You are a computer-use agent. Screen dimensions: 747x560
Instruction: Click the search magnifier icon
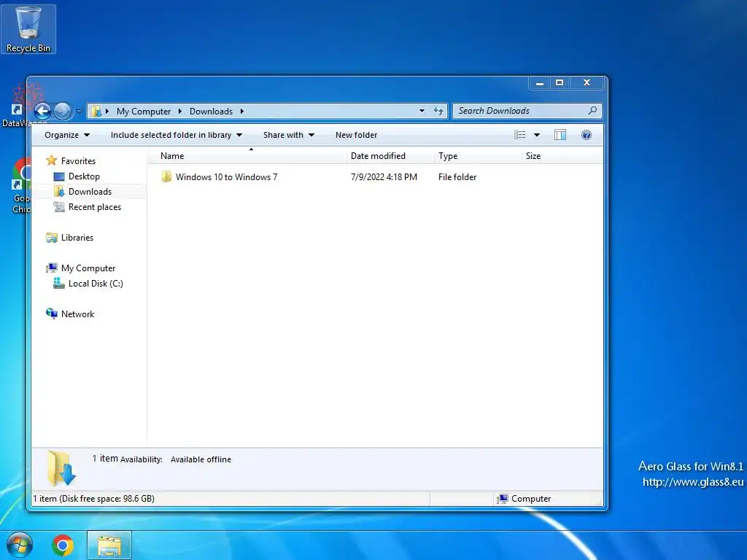pos(592,111)
